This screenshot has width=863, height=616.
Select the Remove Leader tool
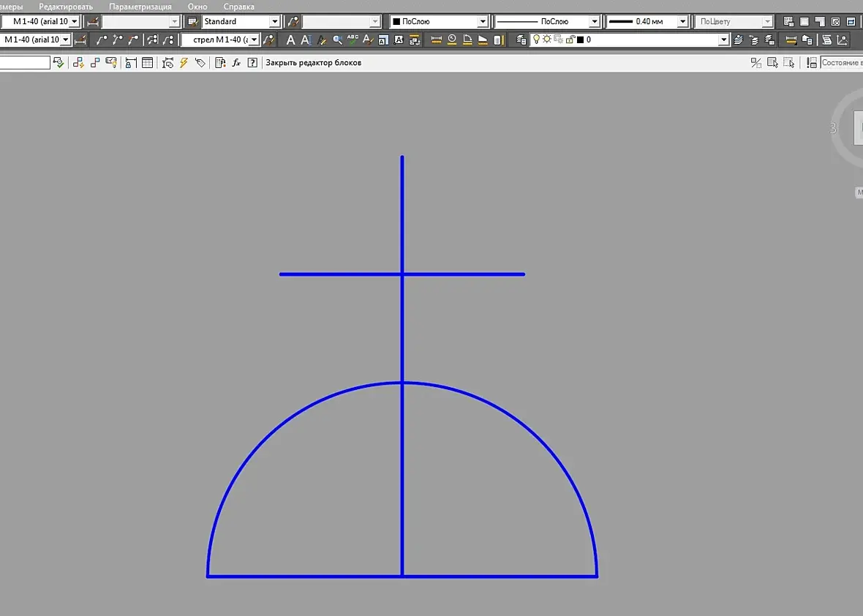[133, 40]
